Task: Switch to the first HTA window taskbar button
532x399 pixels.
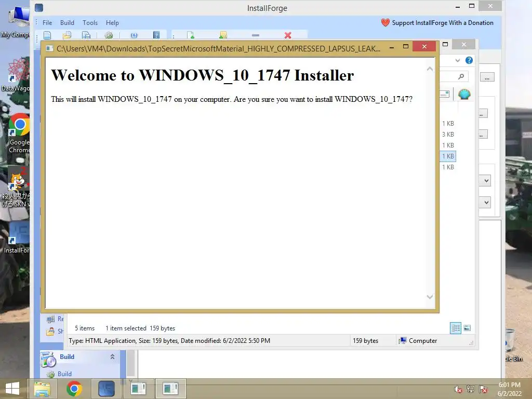Action: tap(138, 389)
